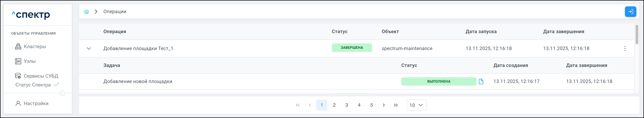Screen dimensions: 644x118
Task: Open the three-dot menu for Тест_1 operation
Action: (625, 48)
